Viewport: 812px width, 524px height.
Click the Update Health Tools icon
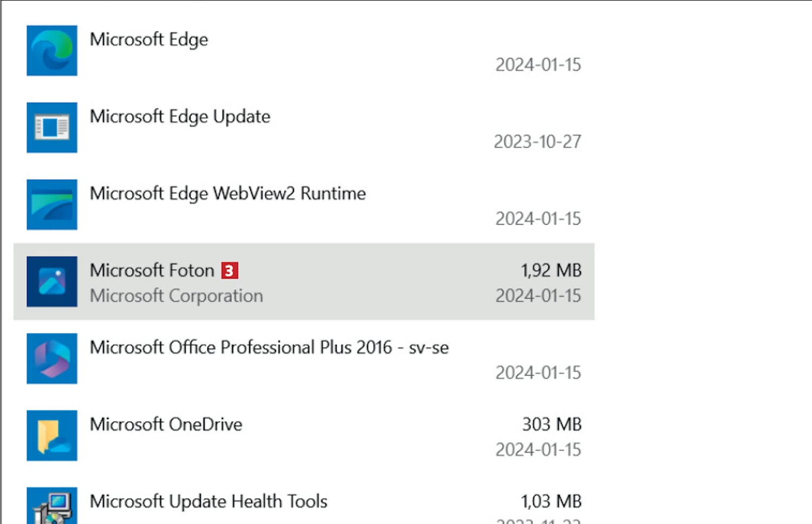point(52,506)
